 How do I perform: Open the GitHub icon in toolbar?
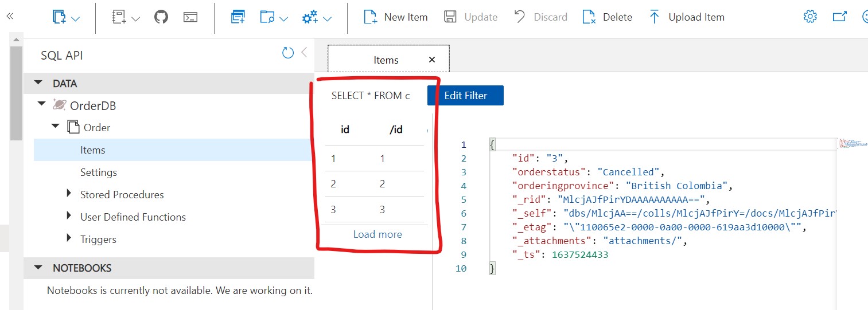coord(161,17)
